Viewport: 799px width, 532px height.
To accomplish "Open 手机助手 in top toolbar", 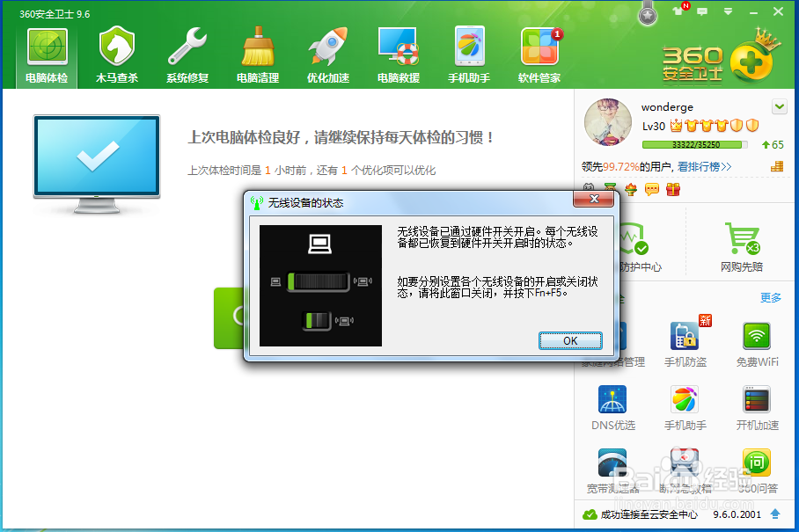I will [469, 55].
